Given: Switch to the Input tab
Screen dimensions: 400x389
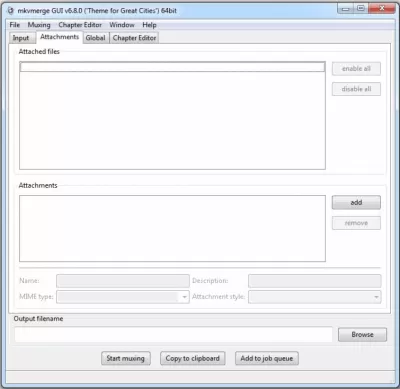Looking at the screenshot, I should [21, 38].
